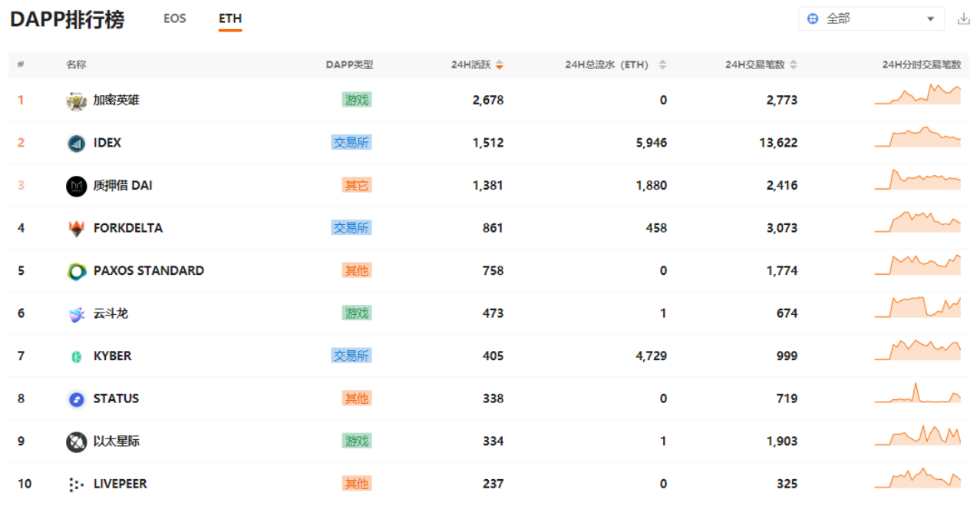
Task: Click the LIVEPEER dots icon
Action: (76, 485)
